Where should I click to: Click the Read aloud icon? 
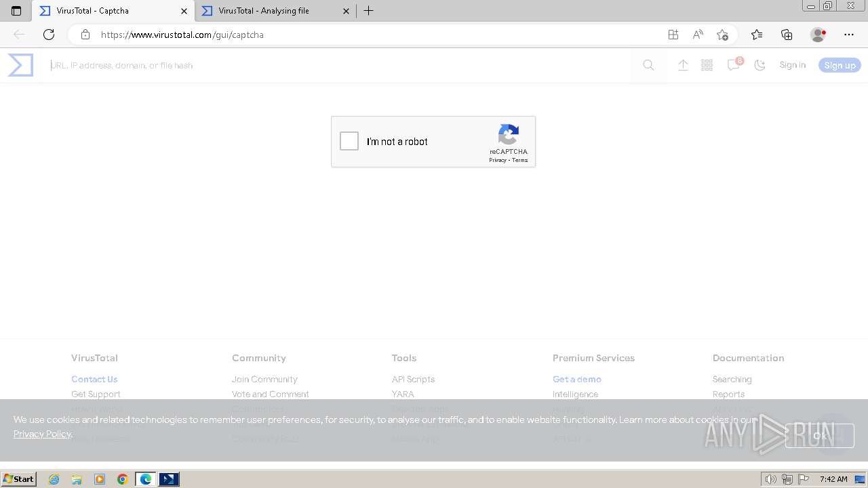(698, 35)
